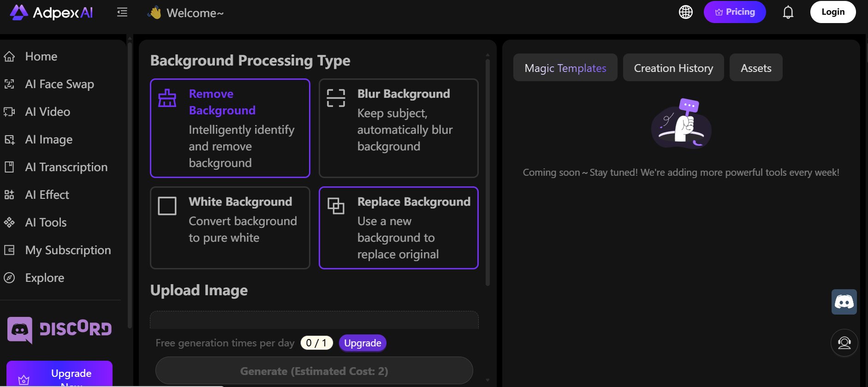Select Remove Background processing type
The height and width of the screenshot is (387, 868).
[x=230, y=128]
